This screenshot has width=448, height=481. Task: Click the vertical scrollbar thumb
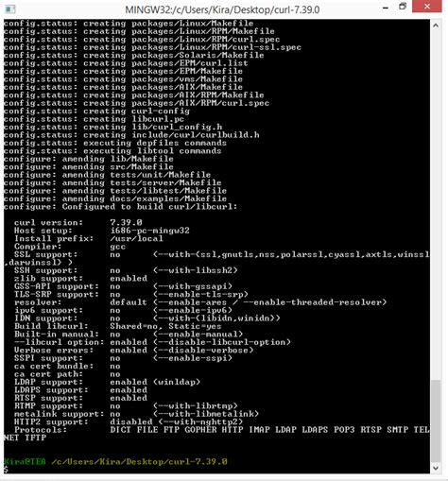(x=436, y=421)
